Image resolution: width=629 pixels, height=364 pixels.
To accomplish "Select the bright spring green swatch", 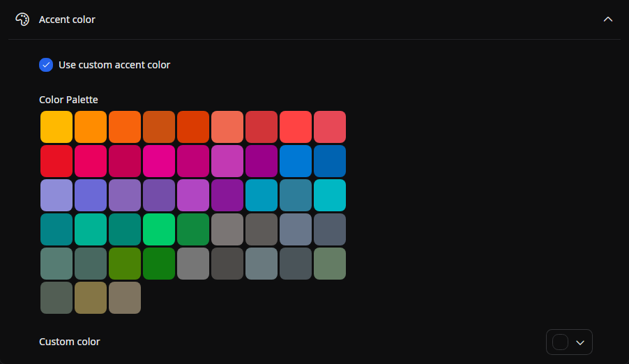I will pyautogui.click(x=159, y=229).
